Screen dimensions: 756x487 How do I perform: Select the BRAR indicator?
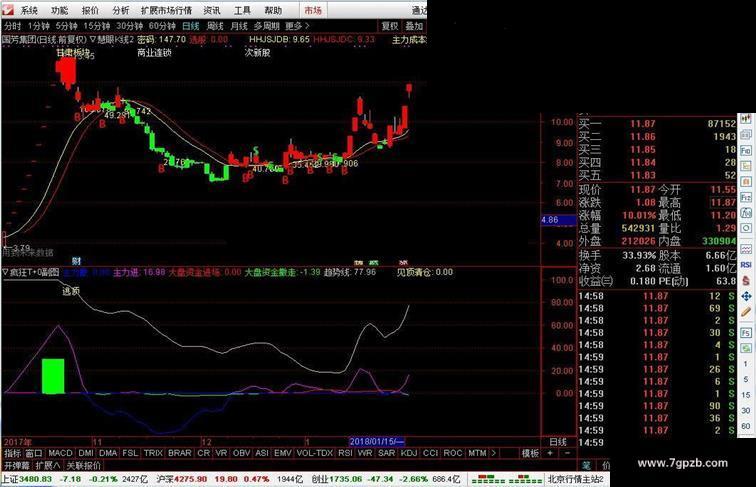pyautogui.click(x=180, y=453)
